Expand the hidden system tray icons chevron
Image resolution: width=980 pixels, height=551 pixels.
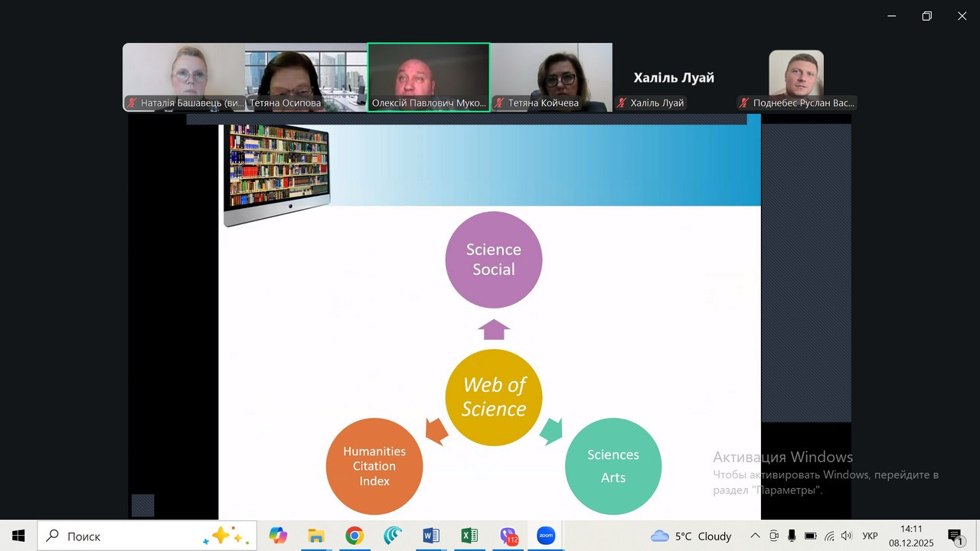tap(755, 536)
